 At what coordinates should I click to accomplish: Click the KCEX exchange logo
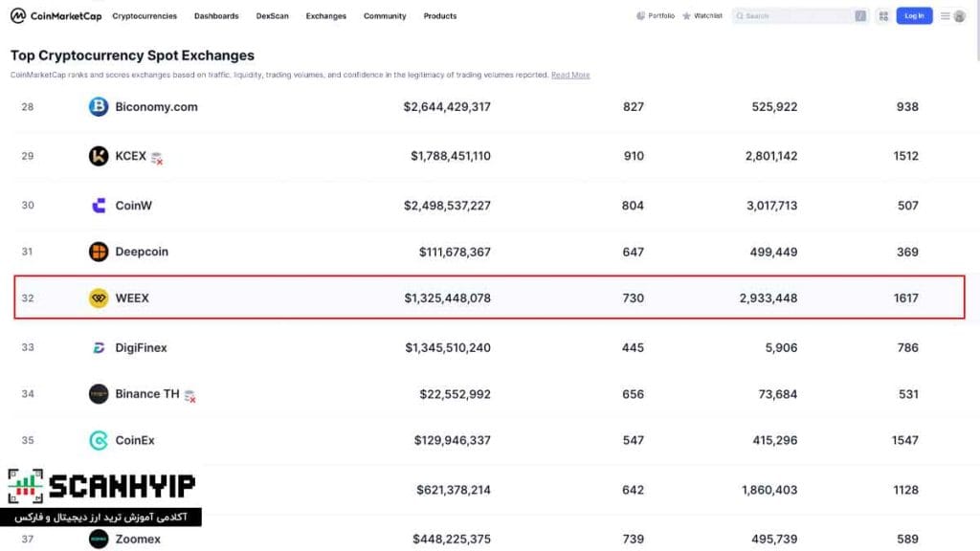99,156
